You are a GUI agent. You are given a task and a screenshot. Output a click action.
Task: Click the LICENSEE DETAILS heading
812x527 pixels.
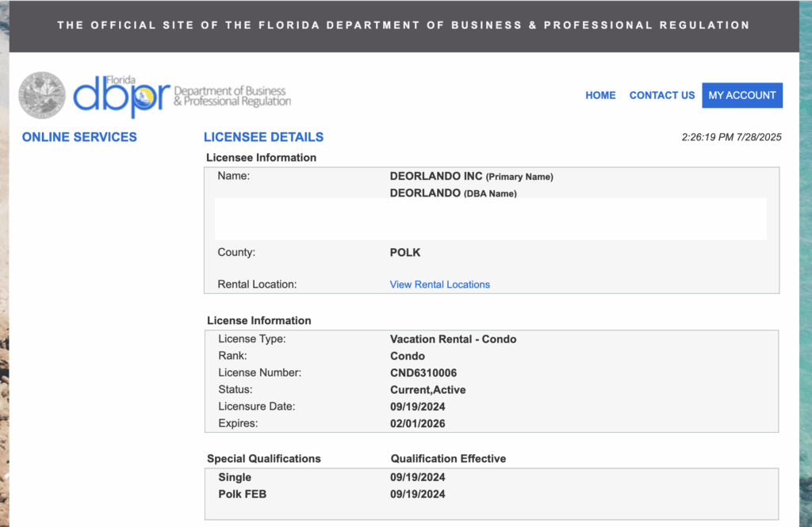(x=263, y=137)
